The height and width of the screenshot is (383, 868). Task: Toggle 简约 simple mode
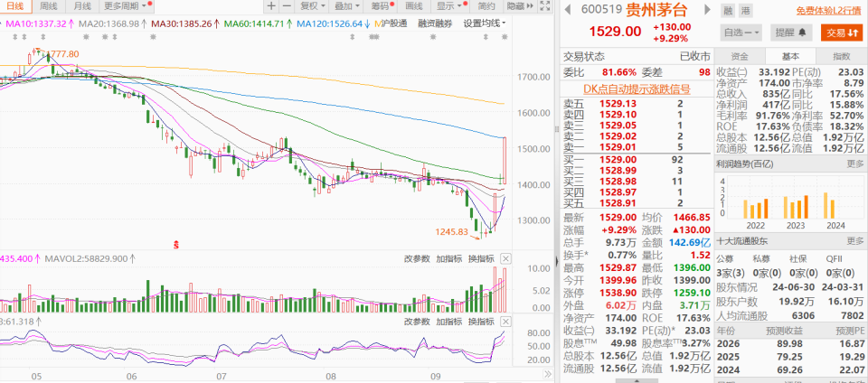486,6
